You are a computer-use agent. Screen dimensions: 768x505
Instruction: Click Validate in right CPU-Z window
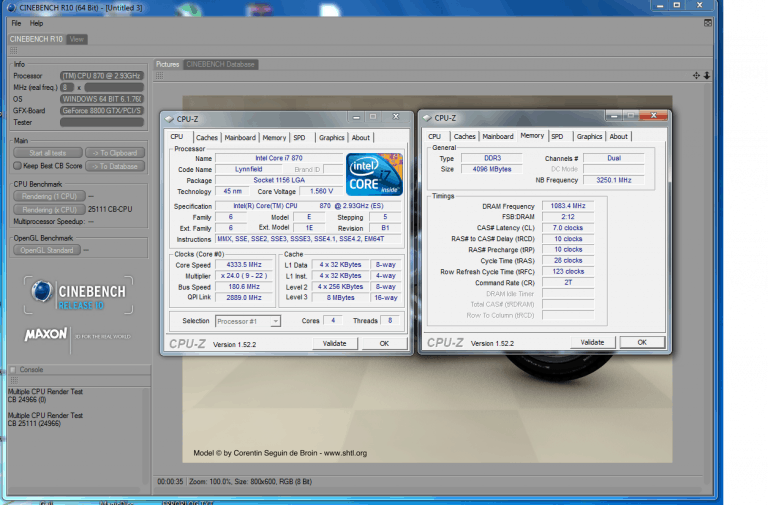click(x=592, y=342)
